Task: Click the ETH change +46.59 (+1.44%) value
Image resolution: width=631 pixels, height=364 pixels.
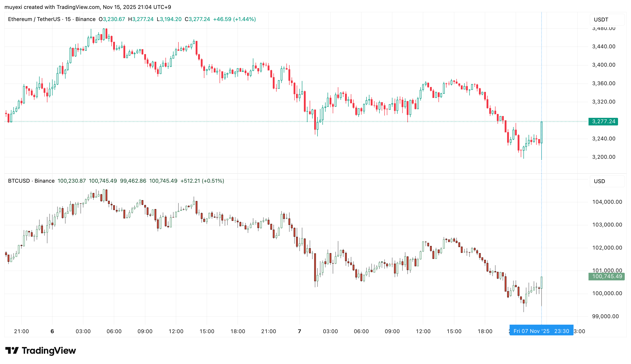Action: tap(234, 19)
